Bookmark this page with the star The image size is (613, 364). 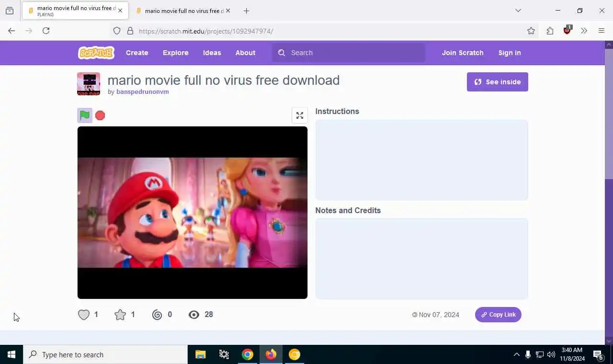[x=531, y=31]
